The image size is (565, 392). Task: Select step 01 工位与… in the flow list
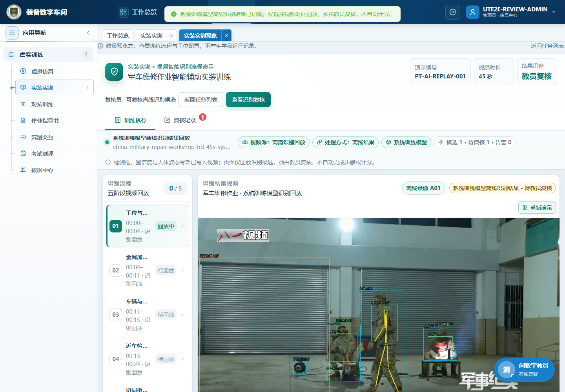click(148, 226)
